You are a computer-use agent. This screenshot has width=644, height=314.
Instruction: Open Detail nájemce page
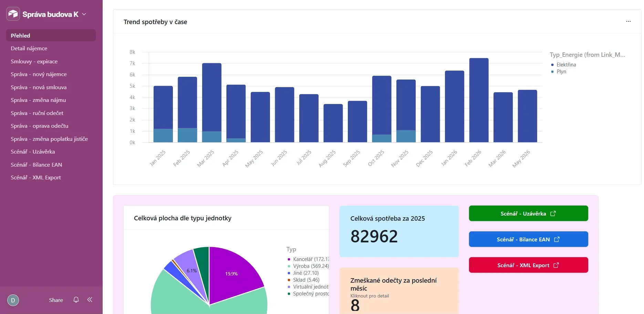click(51, 49)
